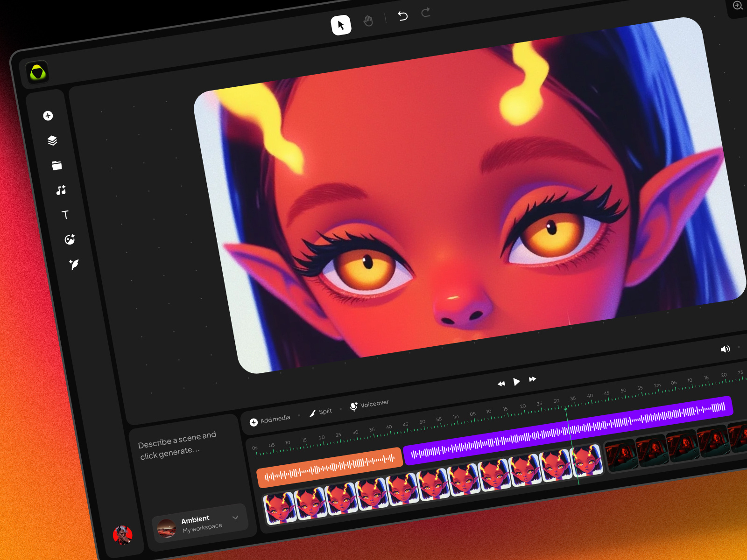The width and height of the screenshot is (747, 560).
Task: Select the pointer cursor tool
Action: [x=341, y=25]
